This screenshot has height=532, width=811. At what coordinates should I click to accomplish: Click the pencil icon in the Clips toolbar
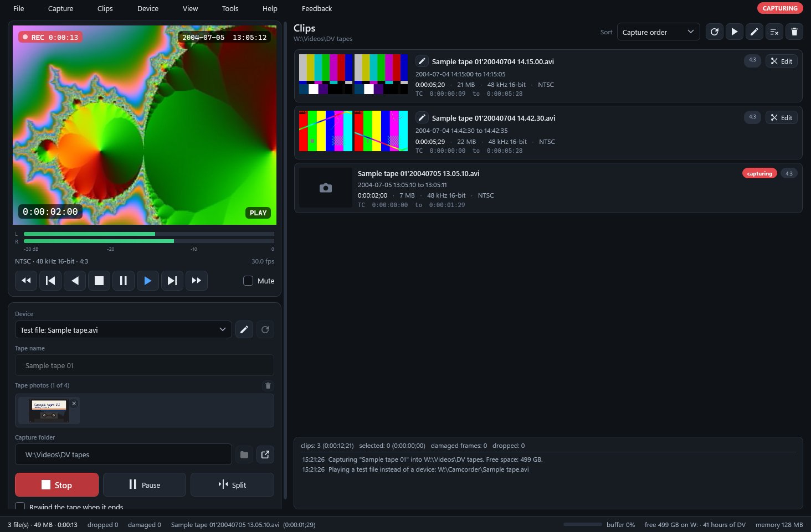tap(754, 32)
